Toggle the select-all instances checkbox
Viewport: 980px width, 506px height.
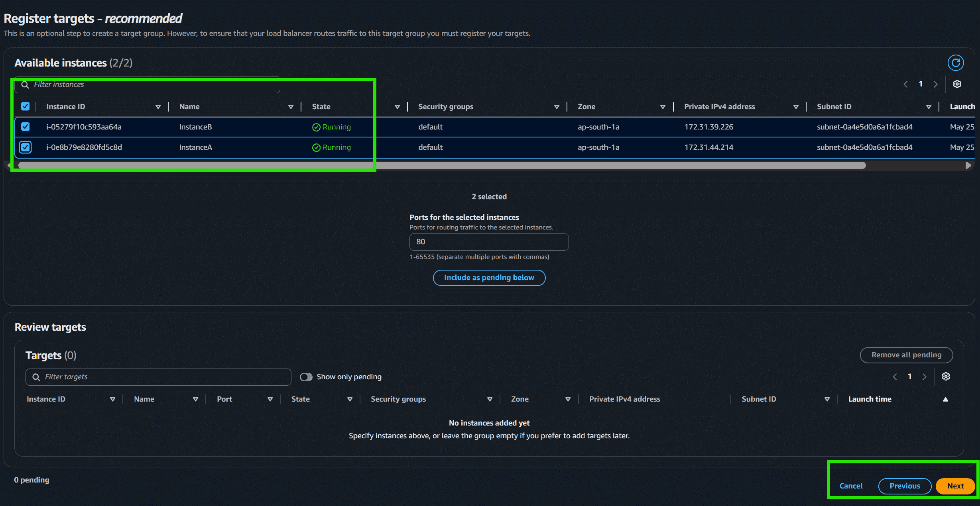click(25, 106)
